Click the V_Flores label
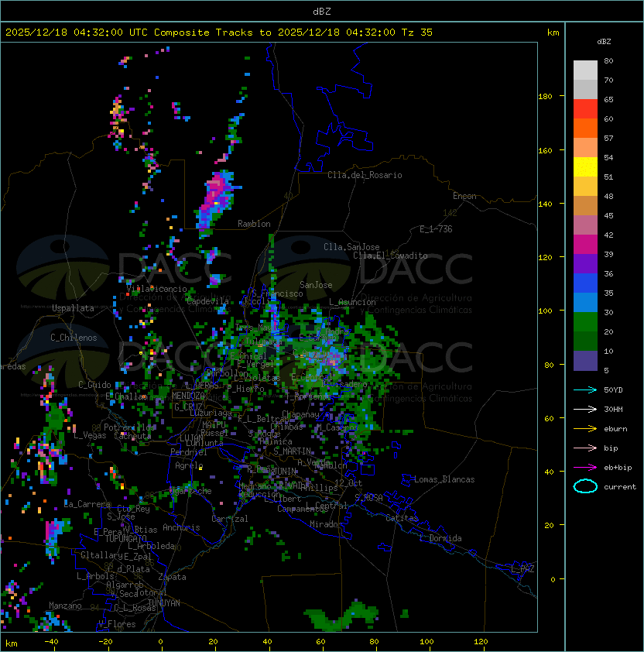Image resolution: width=644 pixels, height=652 pixels. [x=117, y=624]
